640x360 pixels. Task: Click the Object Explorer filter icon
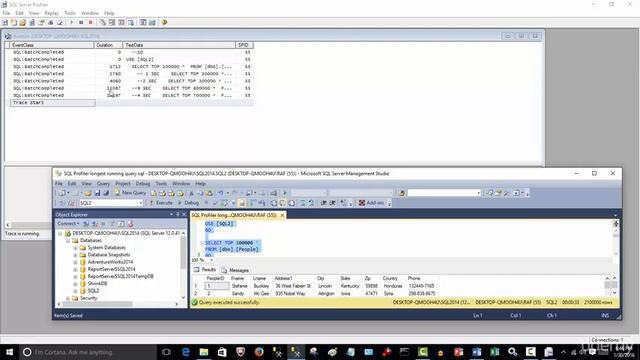click(112, 224)
